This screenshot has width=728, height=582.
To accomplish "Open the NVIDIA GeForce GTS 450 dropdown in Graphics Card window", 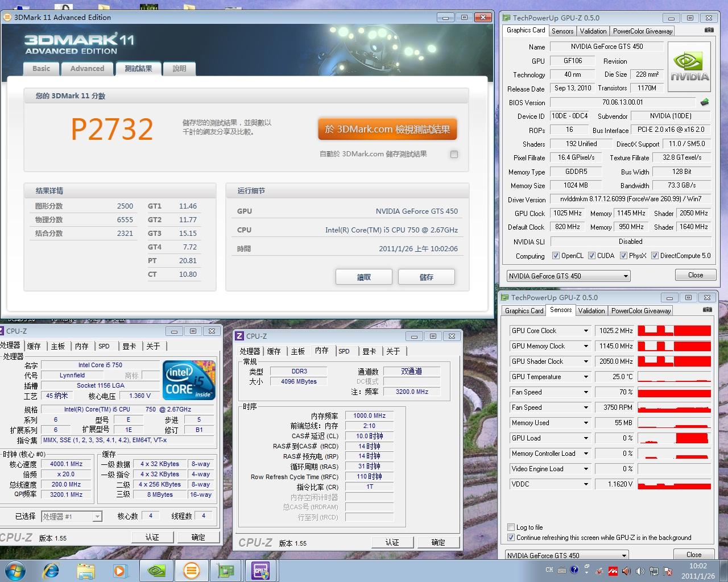I will (569, 276).
